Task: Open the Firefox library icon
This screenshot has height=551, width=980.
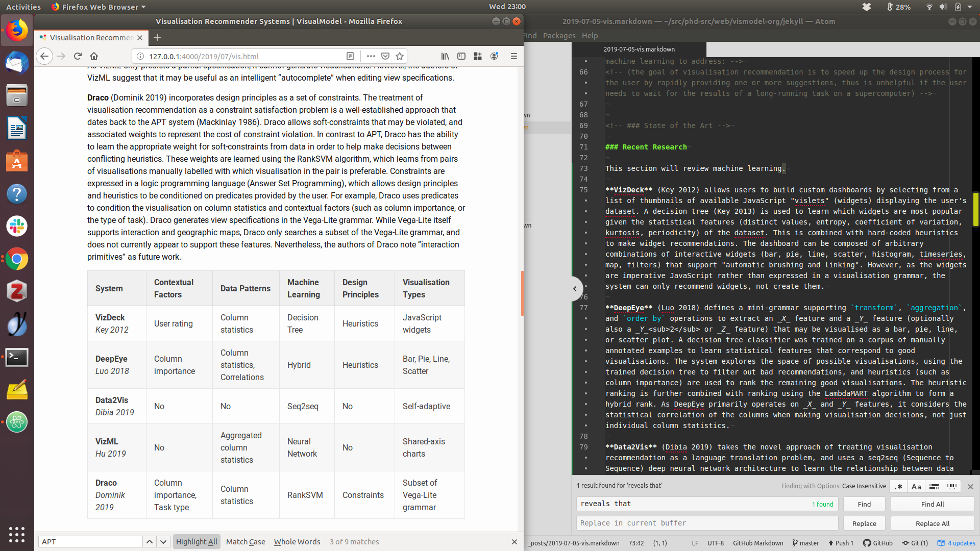Action: pos(445,56)
